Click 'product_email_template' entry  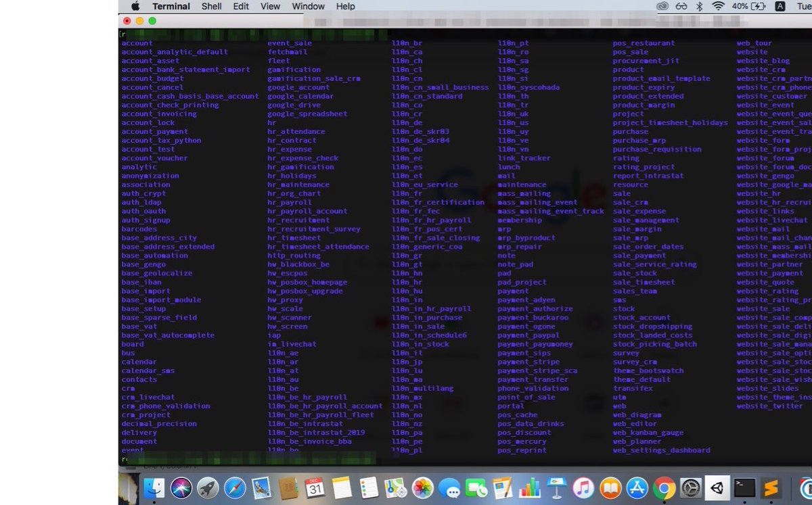(662, 78)
